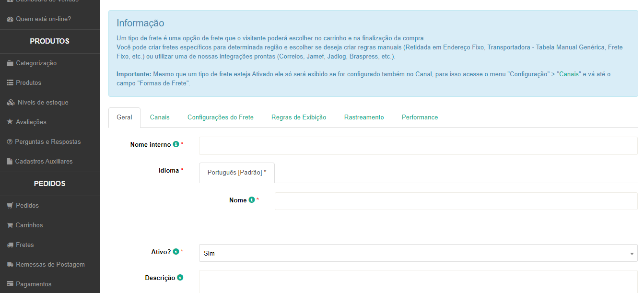Click the PEDIDOS section header
This screenshot has height=293, width=644.
(x=50, y=184)
